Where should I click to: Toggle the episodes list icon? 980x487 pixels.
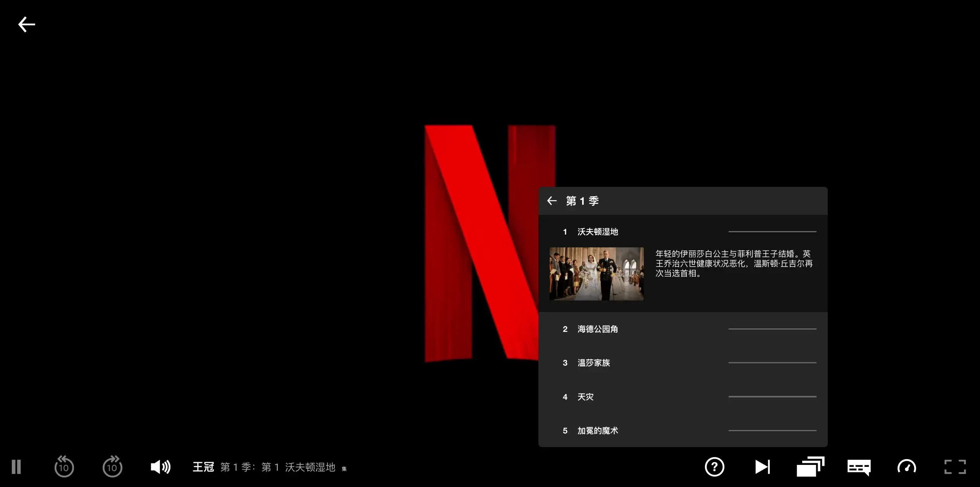(x=810, y=466)
